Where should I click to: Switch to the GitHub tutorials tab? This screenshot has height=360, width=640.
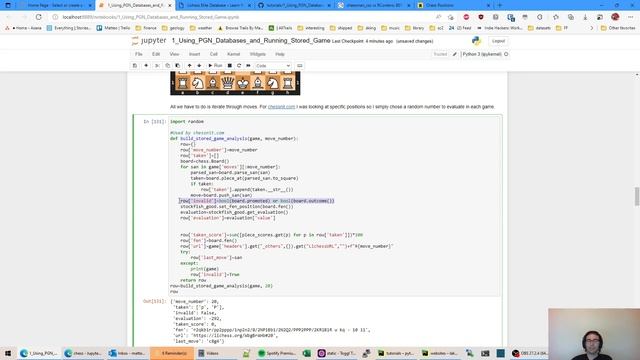tap(294, 5)
